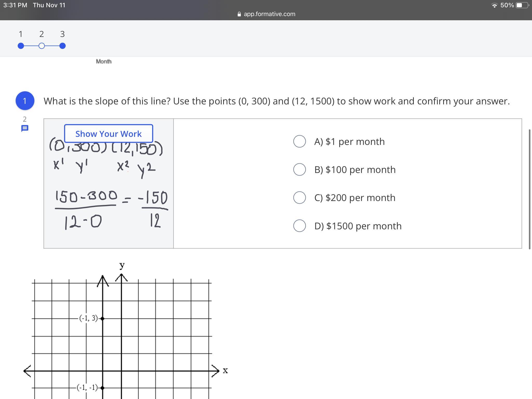Select answer B) $100 per month

(300, 169)
